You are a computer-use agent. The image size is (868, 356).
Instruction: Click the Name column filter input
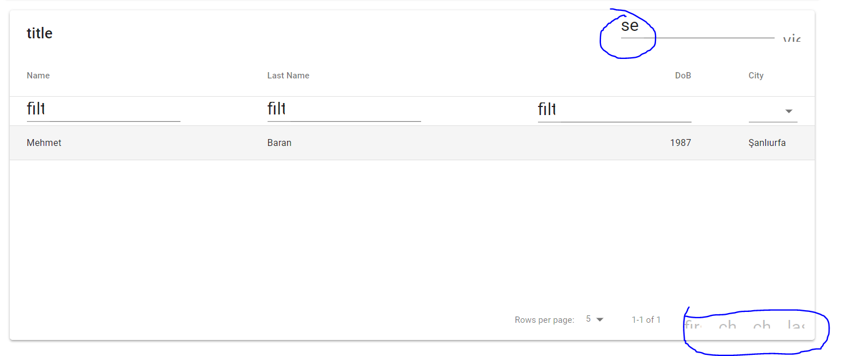115,110
